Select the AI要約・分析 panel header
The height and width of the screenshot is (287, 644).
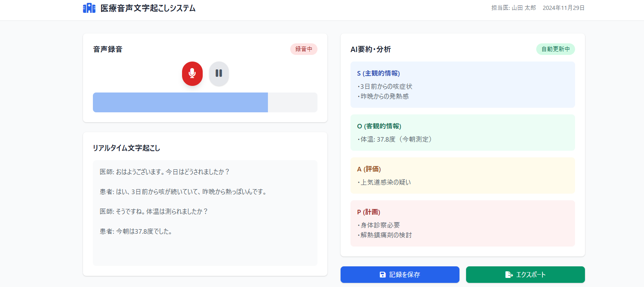371,49
